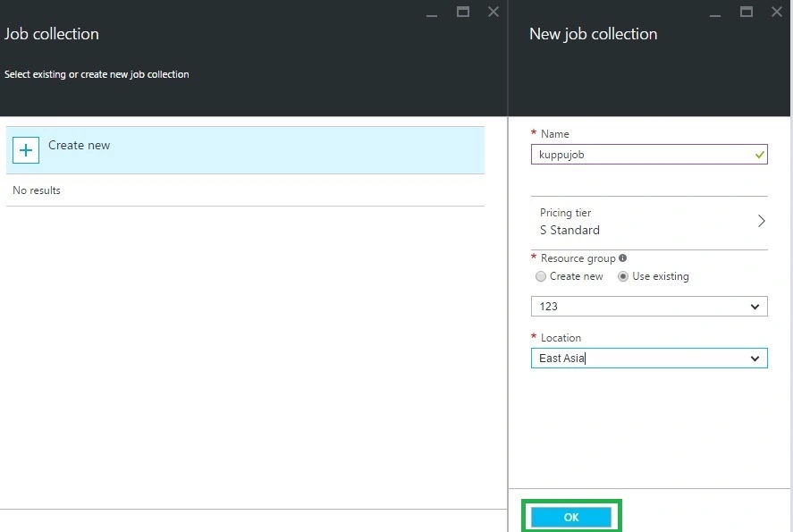
Task: Click the East Asia location text
Action: [x=561, y=359]
